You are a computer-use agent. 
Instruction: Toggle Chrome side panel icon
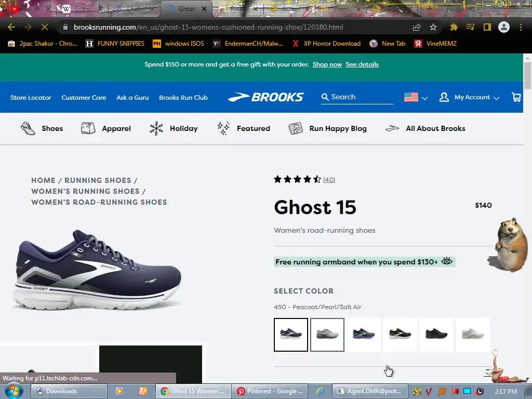[487, 27]
